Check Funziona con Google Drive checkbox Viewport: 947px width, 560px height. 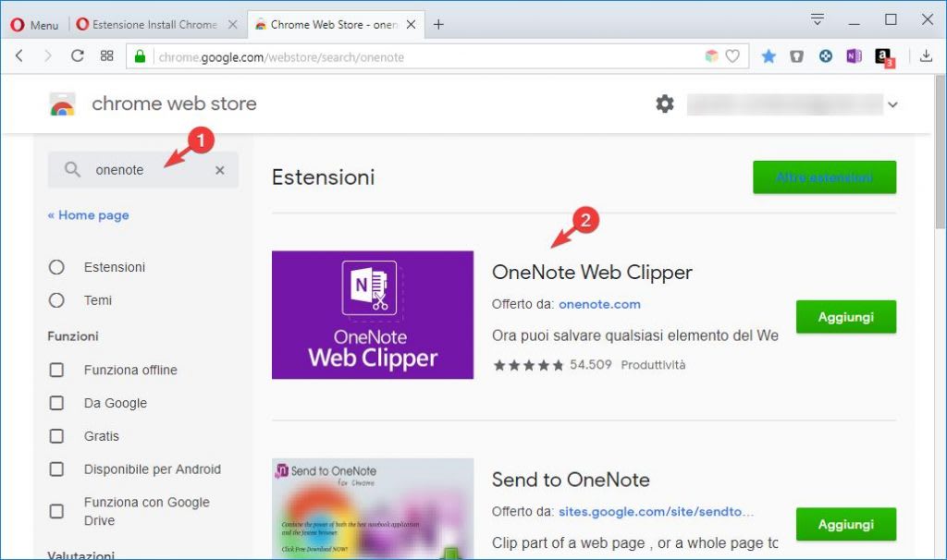[56, 511]
